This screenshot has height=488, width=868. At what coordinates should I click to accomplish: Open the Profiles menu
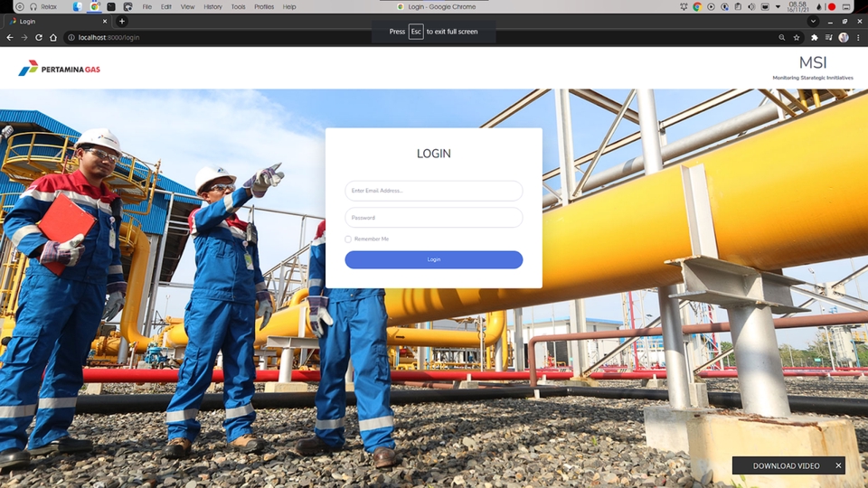(x=264, y=7)
